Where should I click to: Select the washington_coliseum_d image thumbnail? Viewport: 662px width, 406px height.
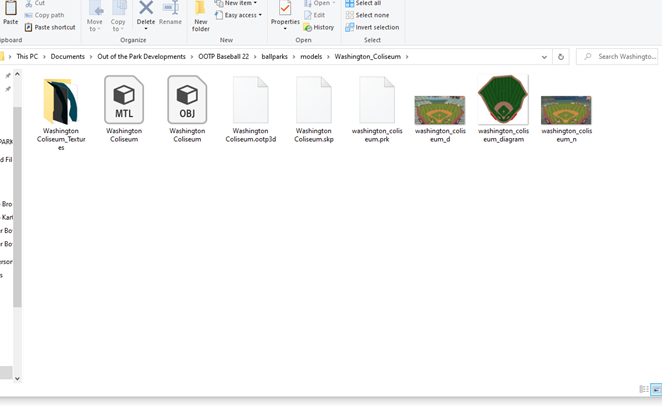(440, 109)
